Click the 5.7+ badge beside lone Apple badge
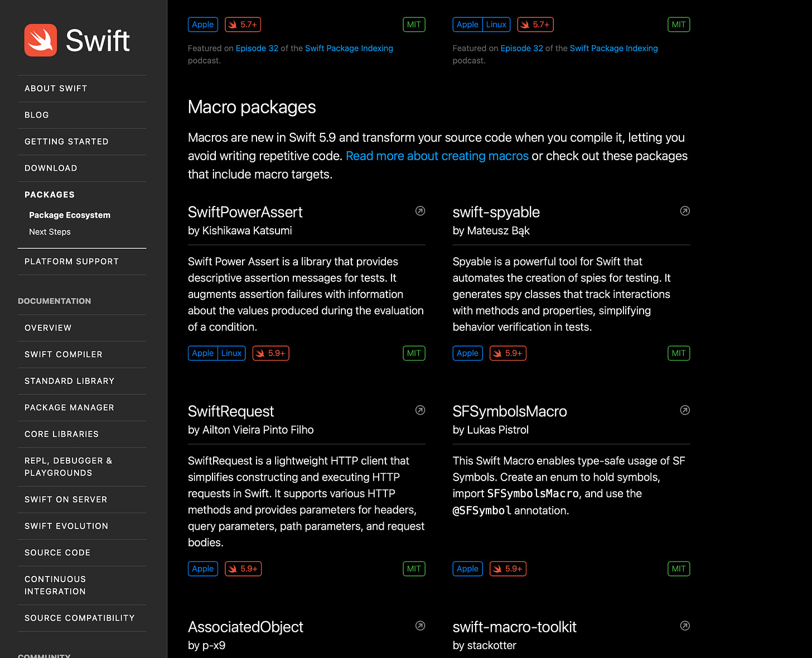Screen dimensions: 812x658 point(243,25)
